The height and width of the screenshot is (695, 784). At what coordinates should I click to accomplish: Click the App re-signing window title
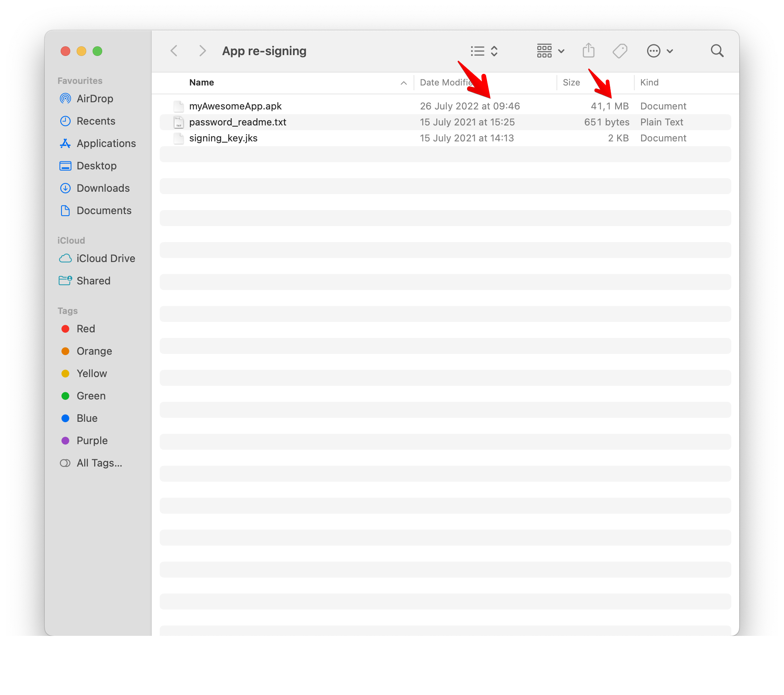tap(264, 51)
